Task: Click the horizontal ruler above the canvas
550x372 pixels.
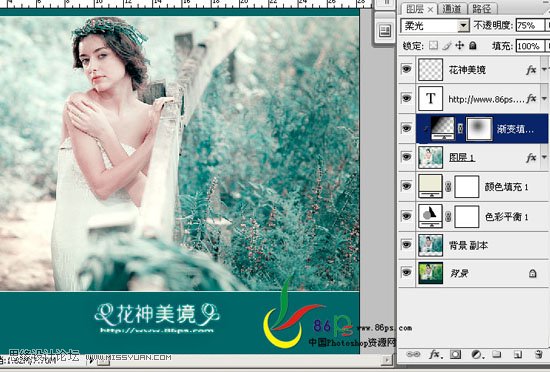Action: point(186,4)
